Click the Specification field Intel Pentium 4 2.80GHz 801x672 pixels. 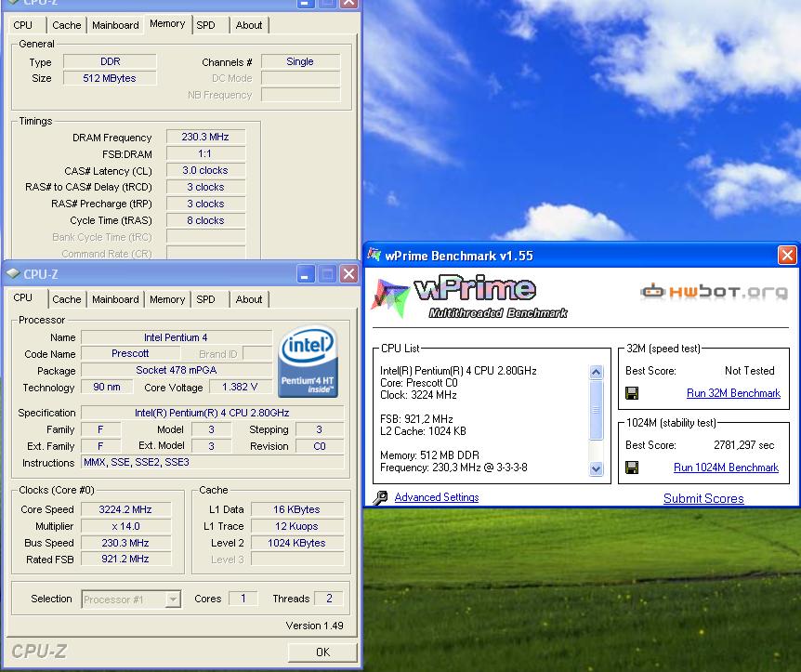[213, 413]
